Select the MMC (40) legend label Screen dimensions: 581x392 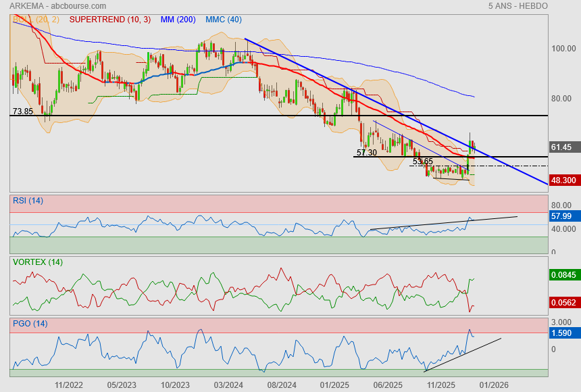(224, 20)
